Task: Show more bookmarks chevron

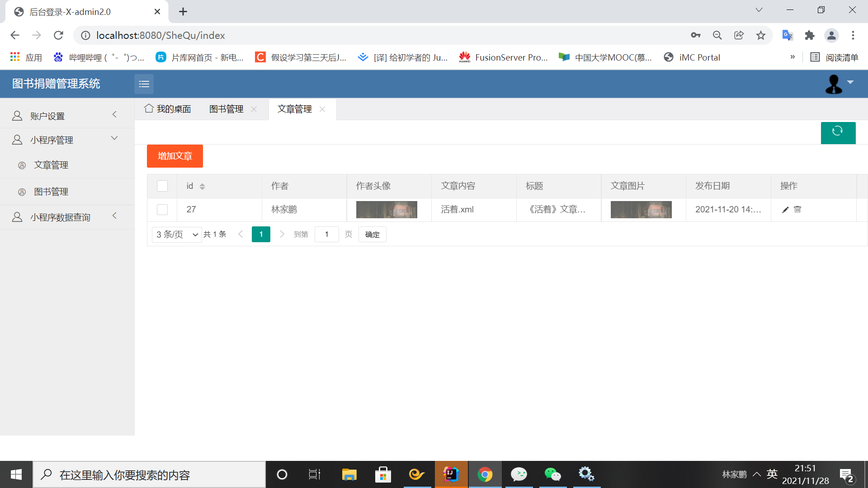Action: [793, 57]
